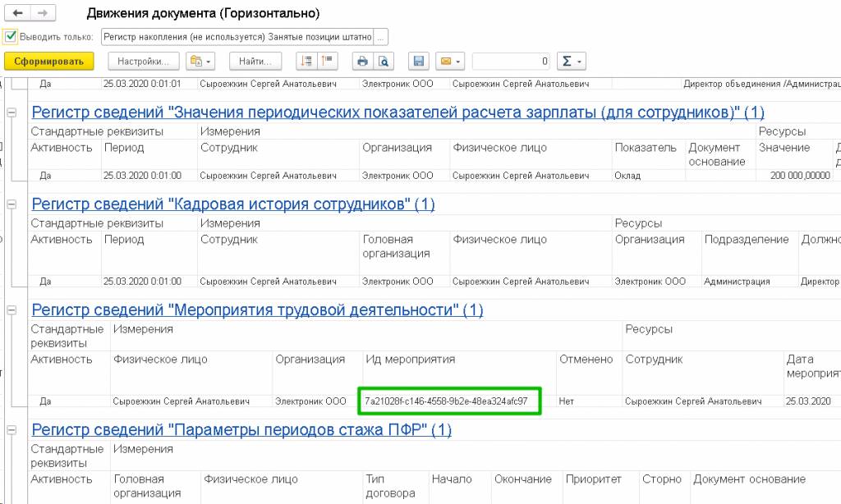The height and width of the screenshot is (504, 841).
Task: Click the 'Окончание' column header
Action: 523,479
